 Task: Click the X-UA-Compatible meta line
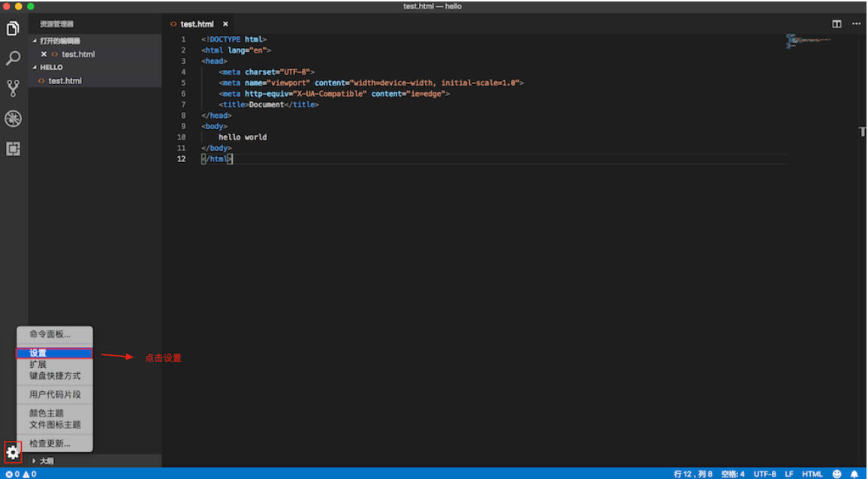(334, 94)
